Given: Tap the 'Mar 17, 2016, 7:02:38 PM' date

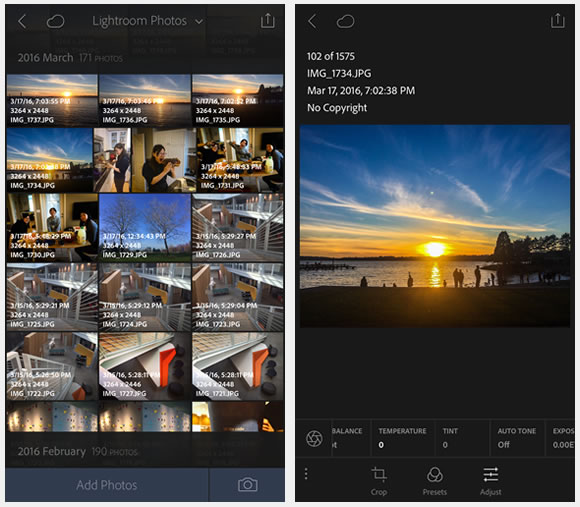Looking at the screenshot, I should (x=361, y=91).
